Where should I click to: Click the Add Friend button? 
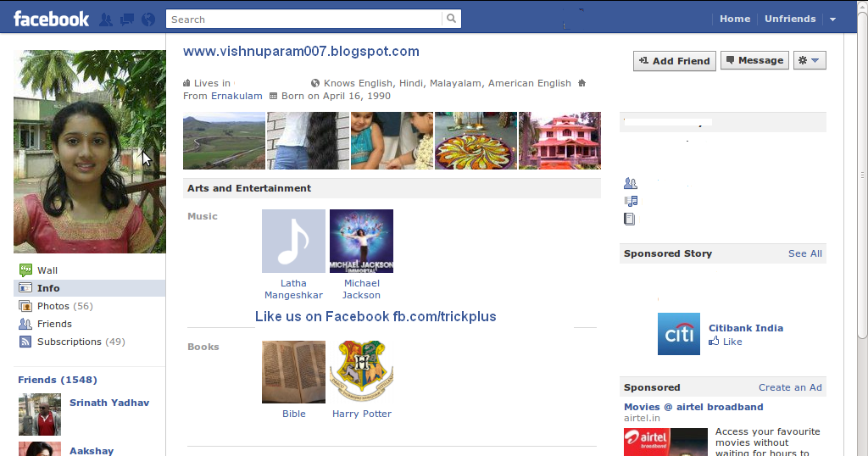[x=674, y=61]
